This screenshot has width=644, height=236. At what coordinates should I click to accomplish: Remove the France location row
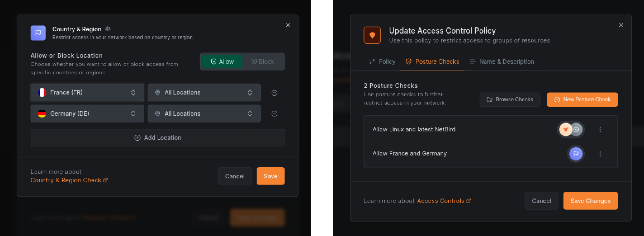pos(274,93)
